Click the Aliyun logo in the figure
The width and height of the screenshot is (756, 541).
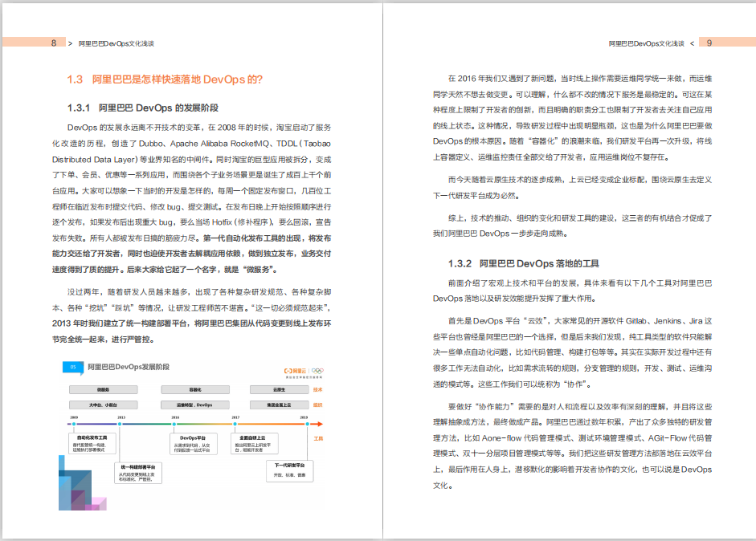295,371
